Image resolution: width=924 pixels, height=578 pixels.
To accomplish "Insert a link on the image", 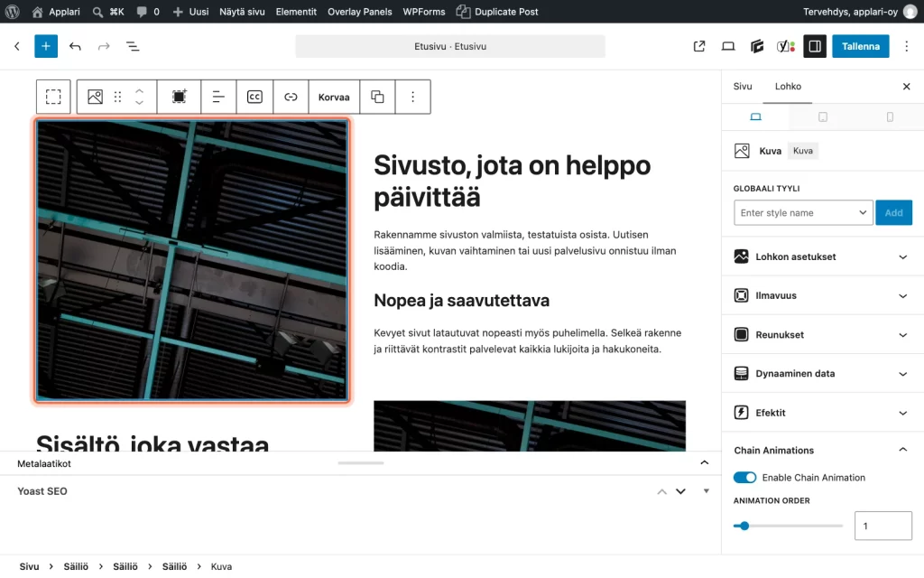I will [291, 97].
